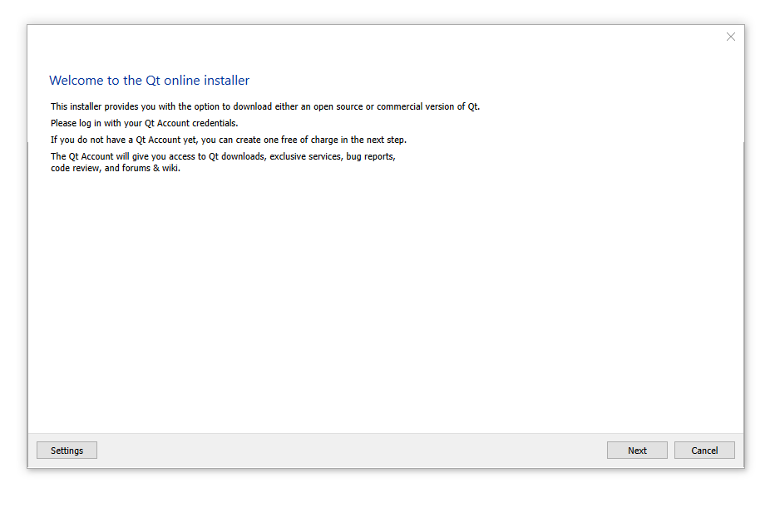Click the 'If you do not have' line

click(x=228, y=140)
